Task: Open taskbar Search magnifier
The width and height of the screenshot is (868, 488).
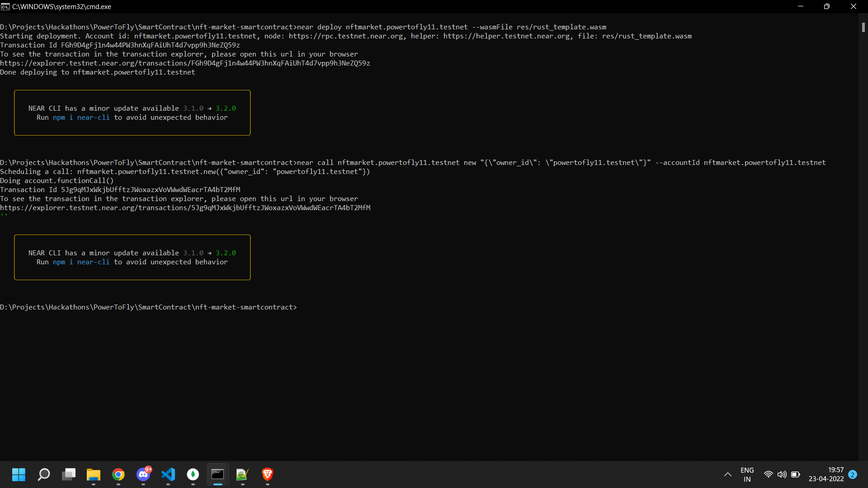Action: coord(44,474)
